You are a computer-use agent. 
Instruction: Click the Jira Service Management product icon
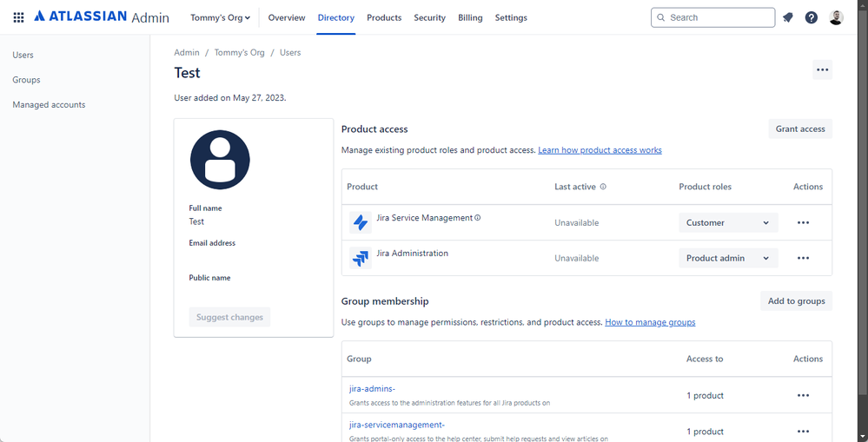[361, 222]
